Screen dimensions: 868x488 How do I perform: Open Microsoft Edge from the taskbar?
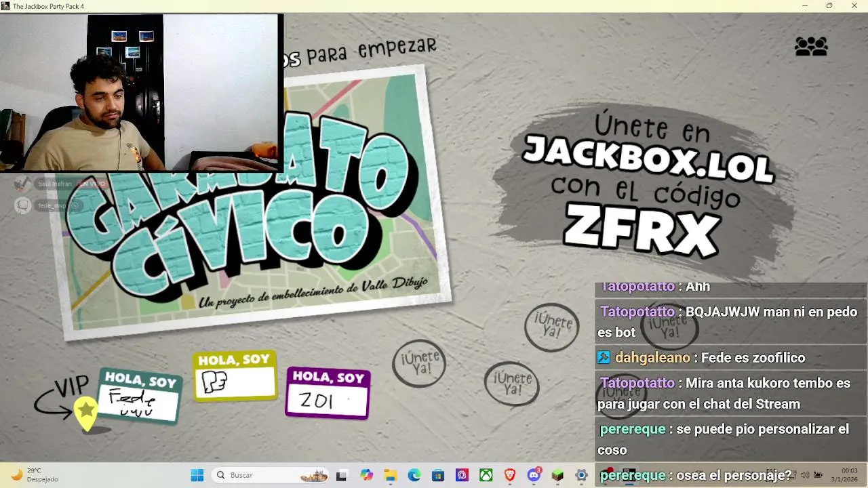tap(414, 475)
